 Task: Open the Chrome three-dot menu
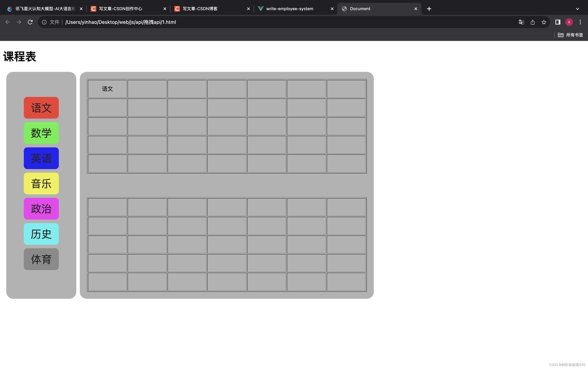pos(580,22)
